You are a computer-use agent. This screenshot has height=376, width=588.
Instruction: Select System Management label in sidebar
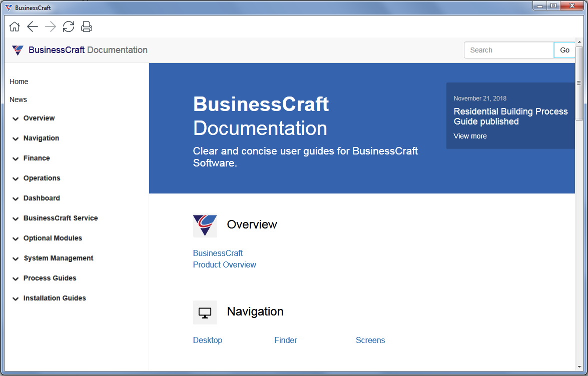pyautogui.click(x=59, y=258)
